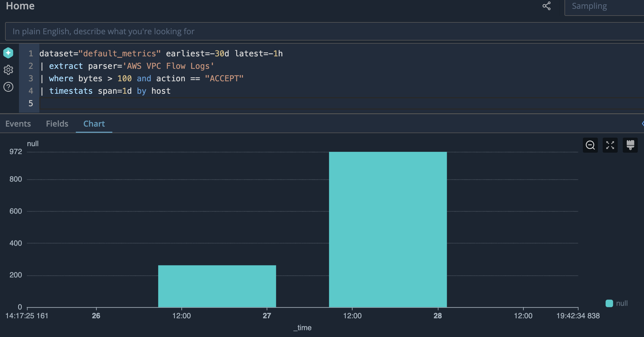This screenshot has height=337, width=644.
Task: Expand the right side panel chevron
Action: tap(642, 124)
